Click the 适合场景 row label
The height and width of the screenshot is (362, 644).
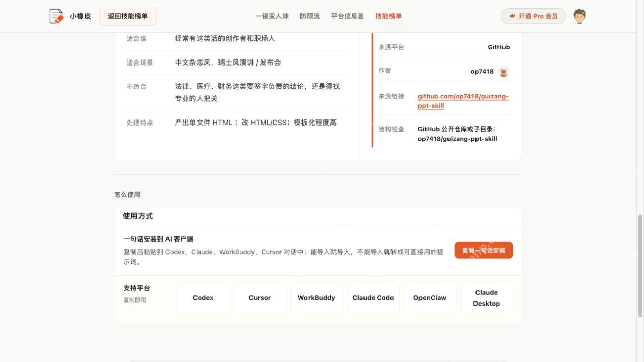point(140,63)
